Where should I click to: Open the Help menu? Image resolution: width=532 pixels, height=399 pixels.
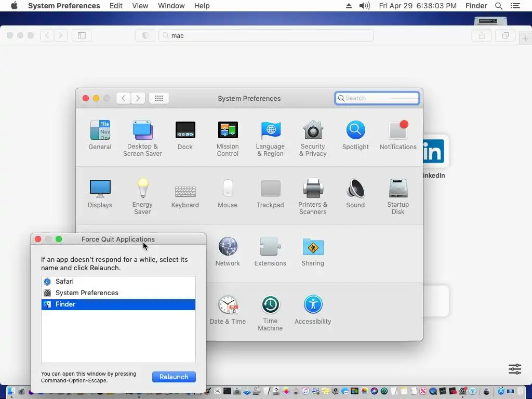[202, 6]
